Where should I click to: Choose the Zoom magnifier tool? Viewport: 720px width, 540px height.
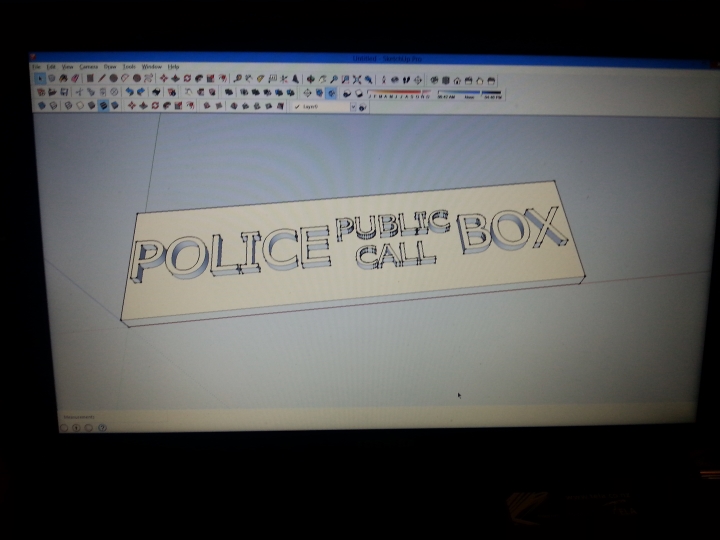(x=334, y=79)
